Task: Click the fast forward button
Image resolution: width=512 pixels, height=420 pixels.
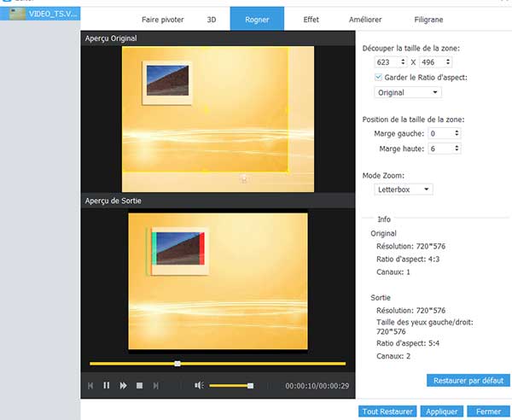Action: tap(123, 386)
